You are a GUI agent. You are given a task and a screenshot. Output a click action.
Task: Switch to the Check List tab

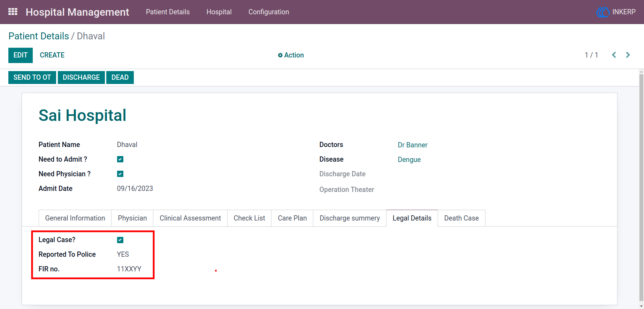249,218
